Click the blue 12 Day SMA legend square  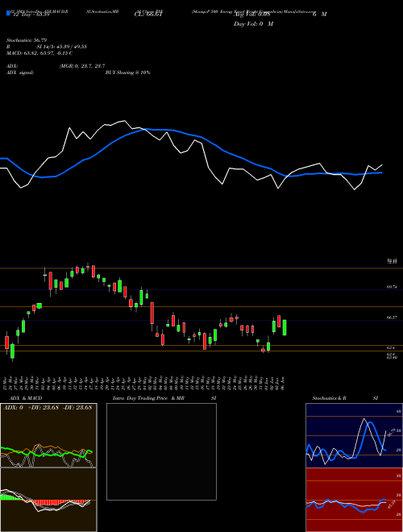pyautogui.click(x=9, y=14)
